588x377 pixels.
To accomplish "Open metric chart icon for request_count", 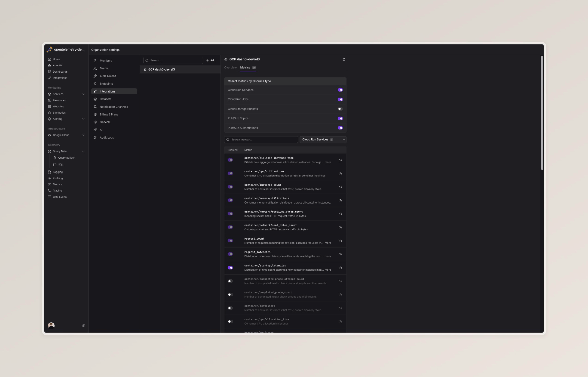I will click(x=340, y=241).
